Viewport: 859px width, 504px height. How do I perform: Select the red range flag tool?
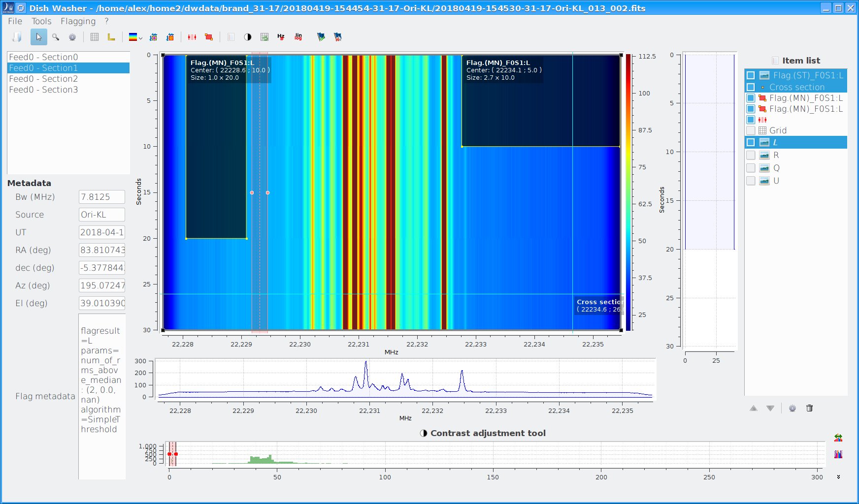point(192,37)
